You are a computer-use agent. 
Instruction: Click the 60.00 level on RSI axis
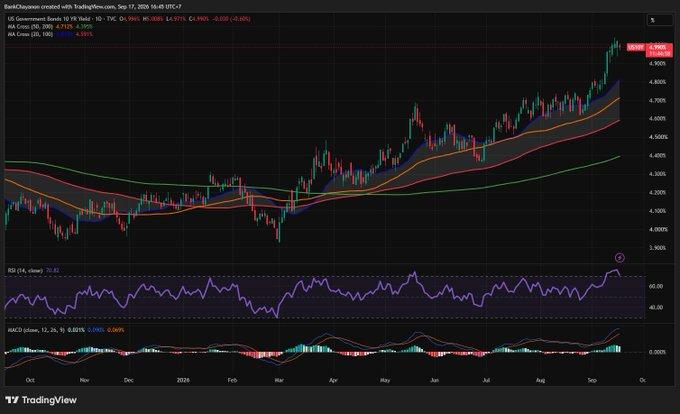coord(656,287)
